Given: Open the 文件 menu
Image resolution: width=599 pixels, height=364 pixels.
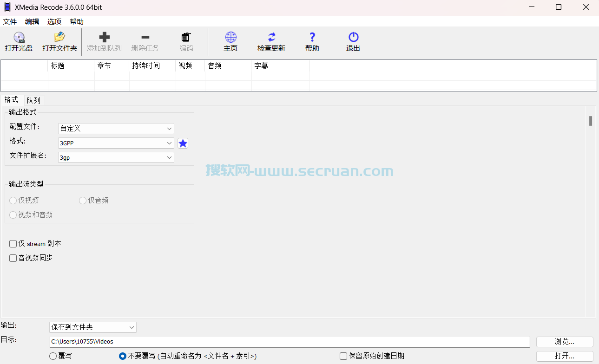Looking at the screenshot, I should (10, 21).
